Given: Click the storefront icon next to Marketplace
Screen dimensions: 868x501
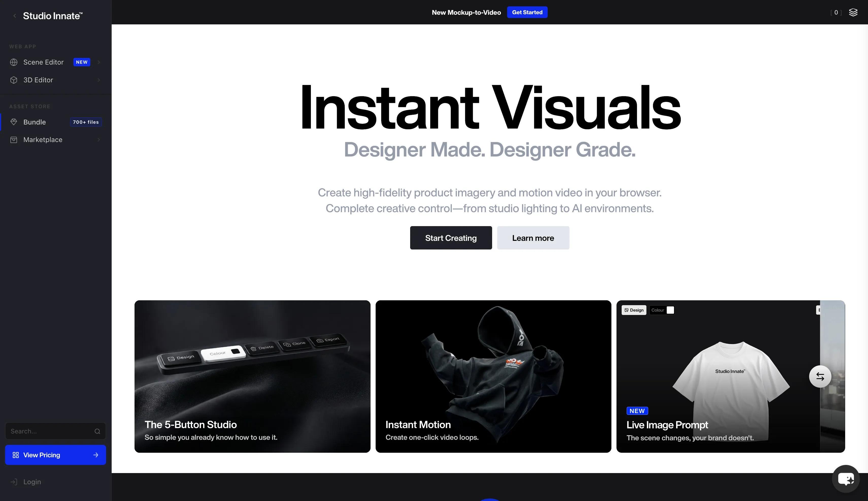Looking at the screenshot, I should pyautogui.click(x=14, y=140).
